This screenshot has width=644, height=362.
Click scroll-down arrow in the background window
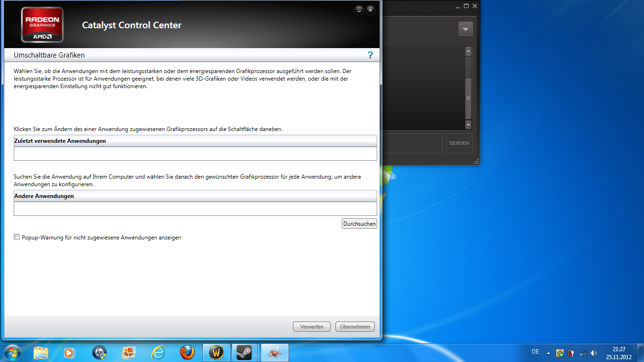(468, 125)
